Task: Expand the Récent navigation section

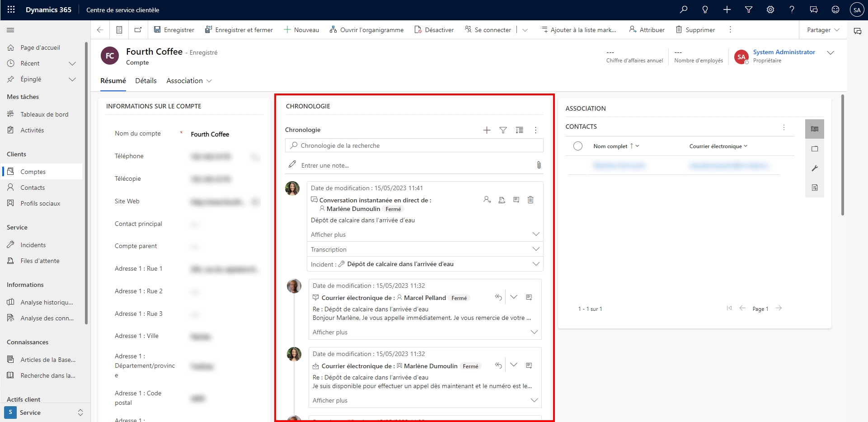Action: [72, 64]
